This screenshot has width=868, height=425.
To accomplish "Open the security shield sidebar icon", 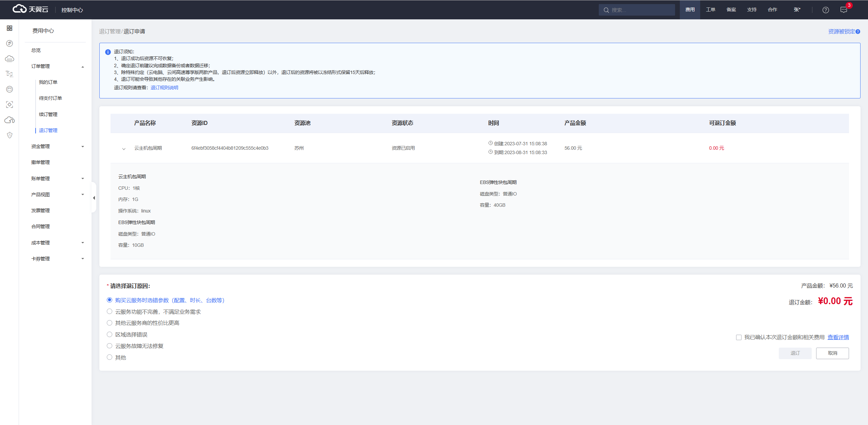I will [x=9, y=135].
